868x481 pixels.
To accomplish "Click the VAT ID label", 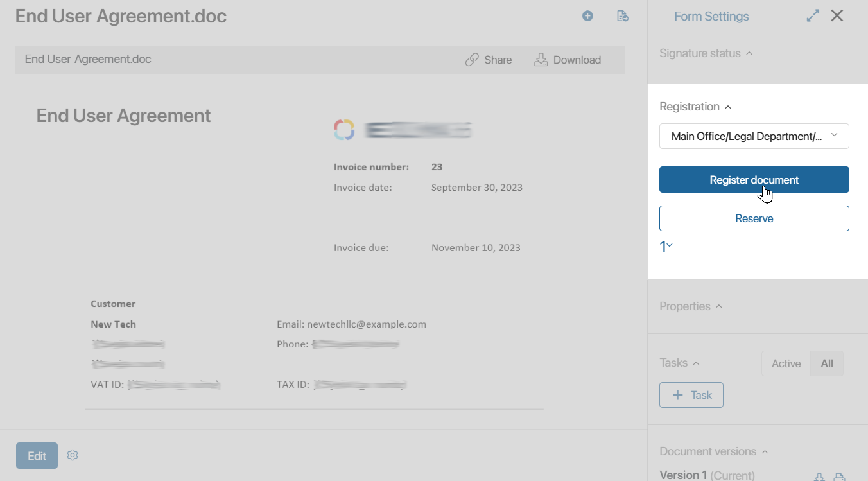I will click(x=107, y=385).
